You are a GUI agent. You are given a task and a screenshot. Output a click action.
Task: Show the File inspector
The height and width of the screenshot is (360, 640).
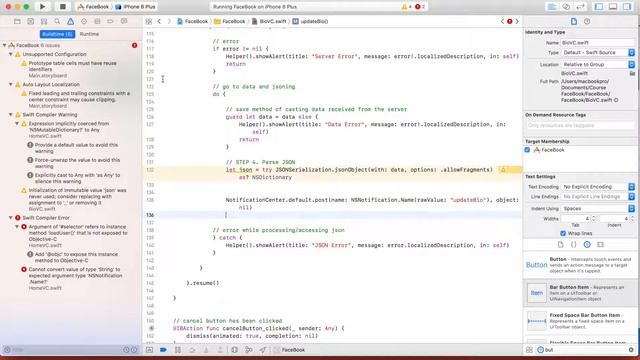pyautogui.click(x=574, y=21)
